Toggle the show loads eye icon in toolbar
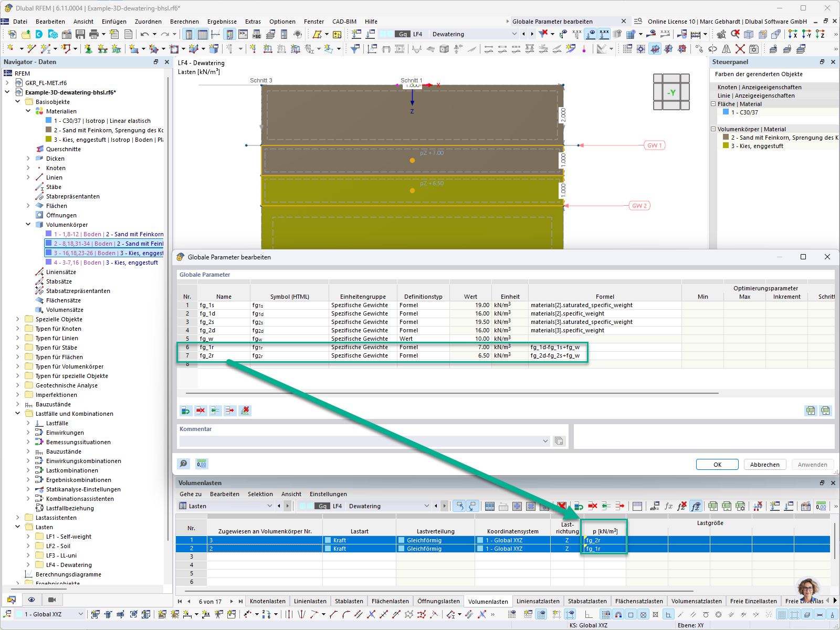 click(591, 34)
